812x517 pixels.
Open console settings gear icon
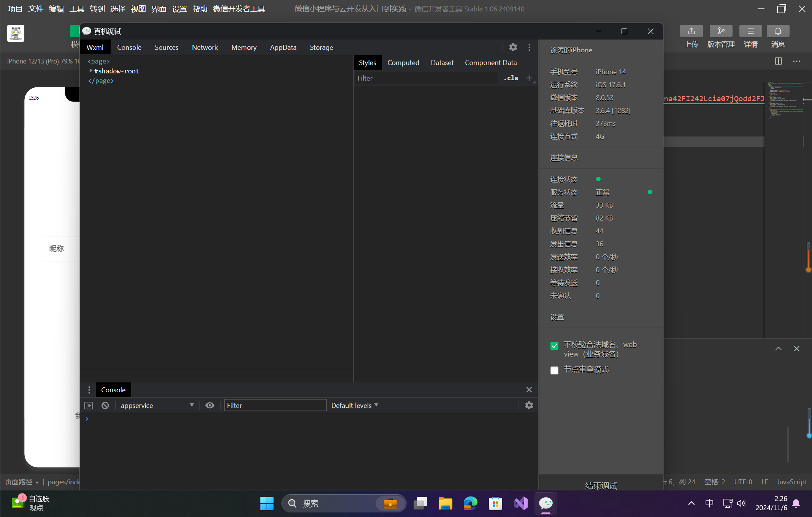tap(529, 405)
